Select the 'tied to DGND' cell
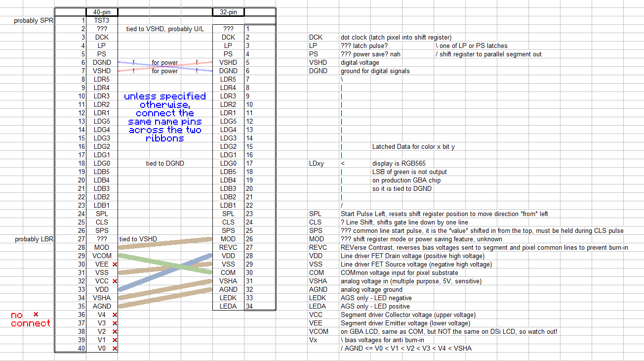This screenshot has height=361, width=644. tap(165, 163)
